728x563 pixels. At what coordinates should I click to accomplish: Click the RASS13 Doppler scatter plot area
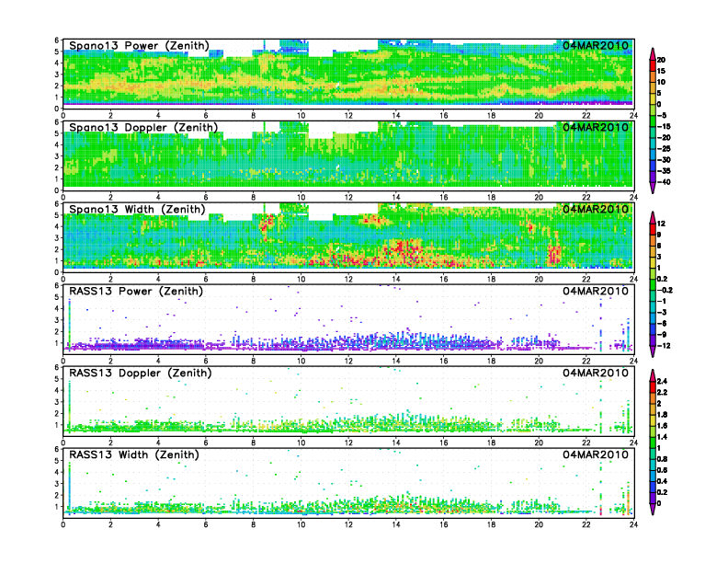coord(348,401)
